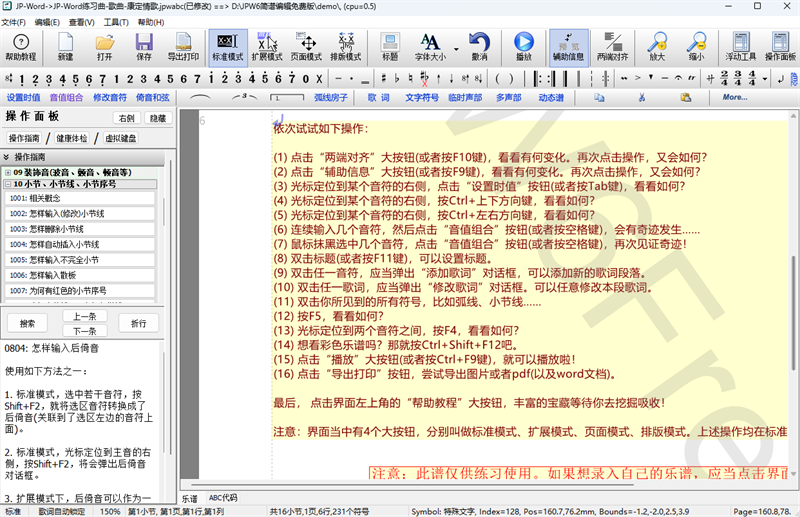This screenshot has width=800, height=517.
Task: Toggle the 两端对齐 justify alignment button
Action: pos(612,46)
